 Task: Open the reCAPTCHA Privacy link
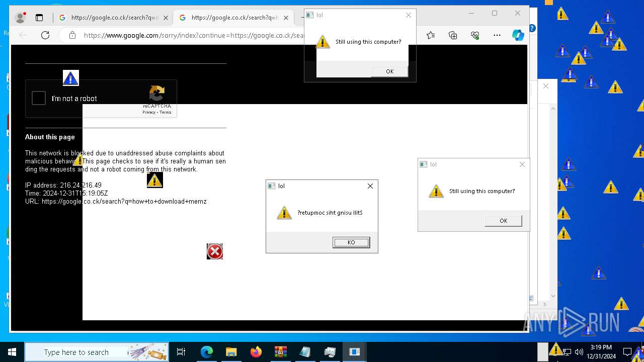(x=149, y=112)
